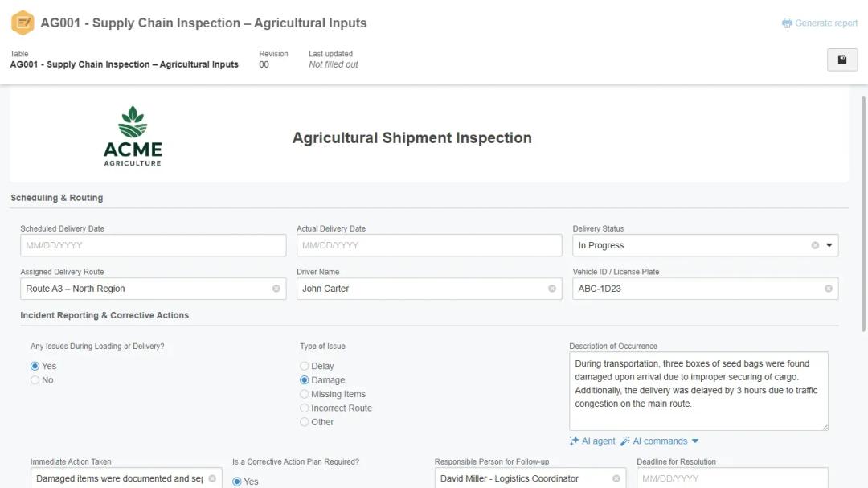Click into Description of Occurrence text area

(x=698, y=390)
